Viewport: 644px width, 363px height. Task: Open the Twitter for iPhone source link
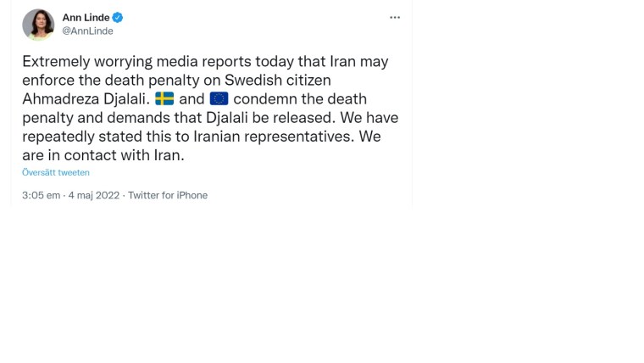tap(168, 195)
